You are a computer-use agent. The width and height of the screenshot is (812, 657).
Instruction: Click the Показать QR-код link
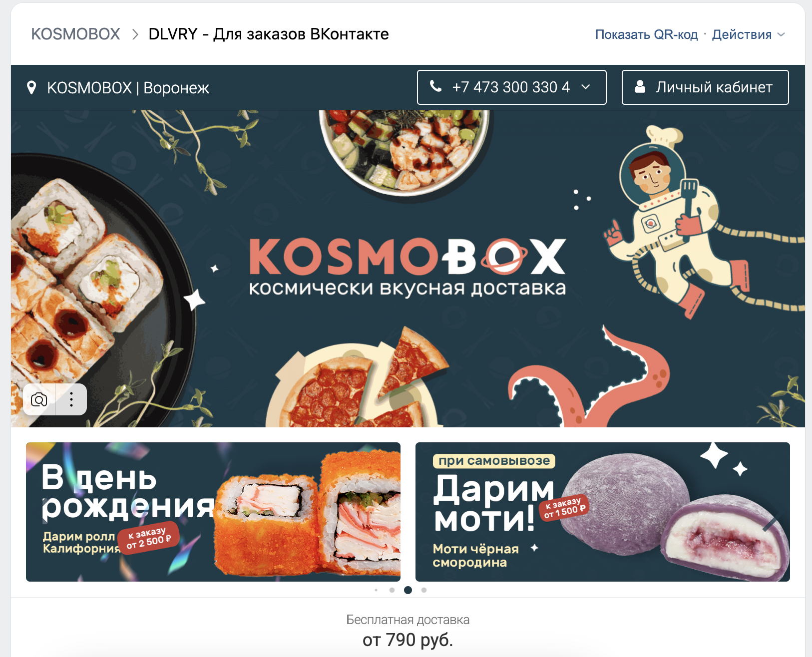pyautogui.click(x=646, y=34)
